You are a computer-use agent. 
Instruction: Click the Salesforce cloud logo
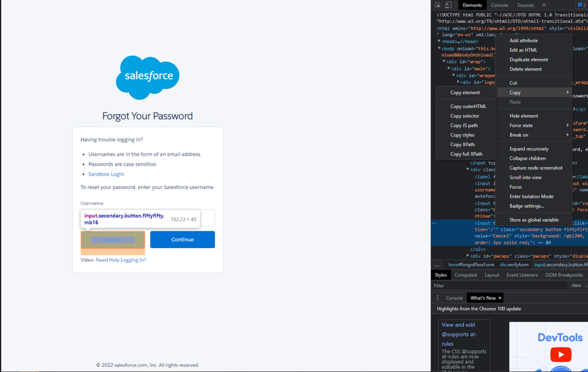pos(147,77)
